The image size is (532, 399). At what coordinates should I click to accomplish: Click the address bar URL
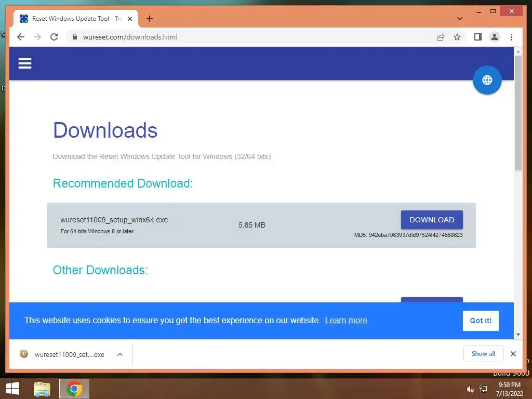point(130,37)
